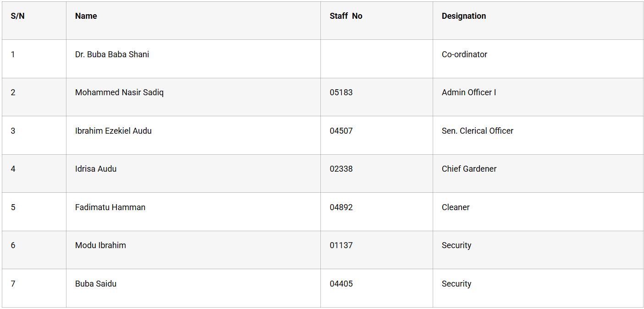This screenshot has height=309, width=644.
Task: Select the Modu Ibrahim name cell
Action: pyautogui.click(x=100, y=245)
